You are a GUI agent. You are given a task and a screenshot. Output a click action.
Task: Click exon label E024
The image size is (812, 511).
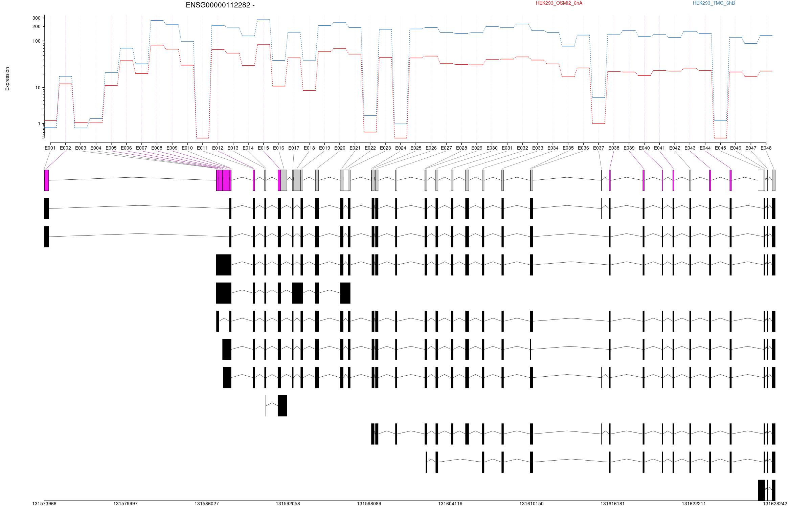(x=401, y=148)
